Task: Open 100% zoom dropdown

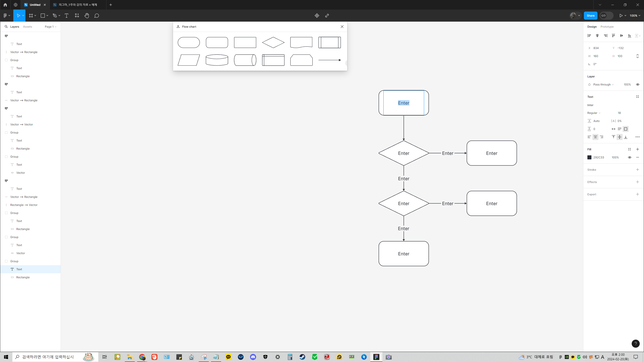Action: [x=635, y=16]
